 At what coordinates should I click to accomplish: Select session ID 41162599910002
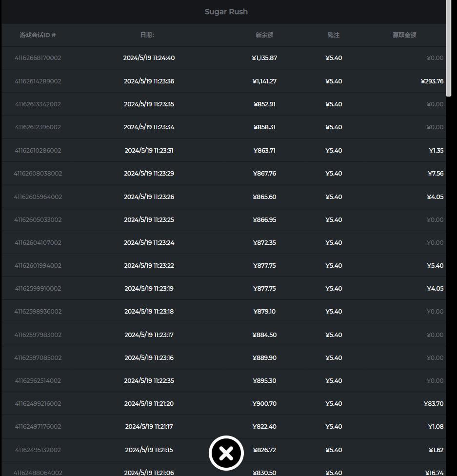point(38,288)
